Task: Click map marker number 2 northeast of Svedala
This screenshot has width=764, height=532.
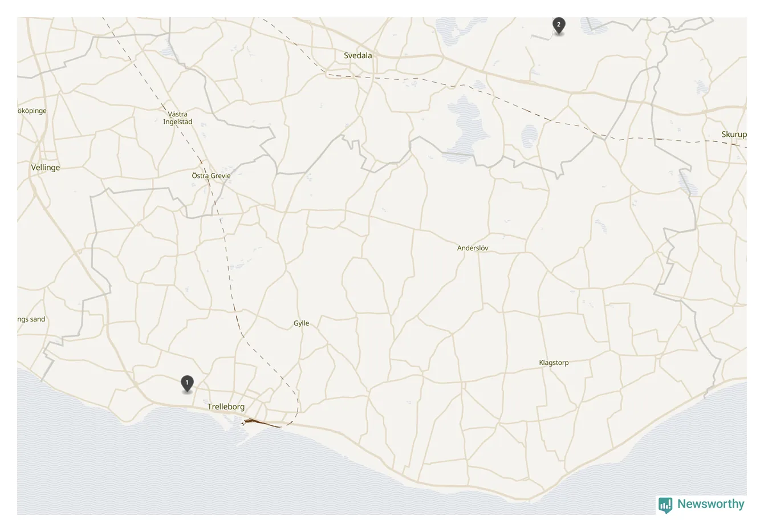Action: pos(559,26)
